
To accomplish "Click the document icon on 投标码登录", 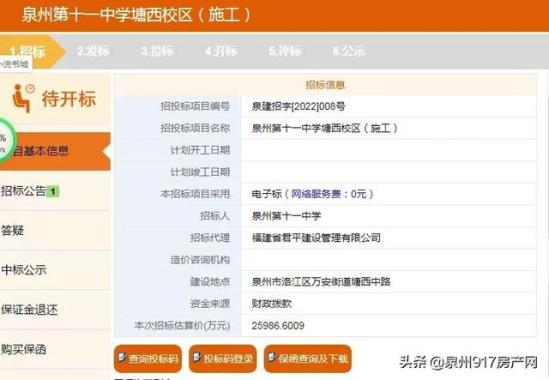I will point(197,357).
